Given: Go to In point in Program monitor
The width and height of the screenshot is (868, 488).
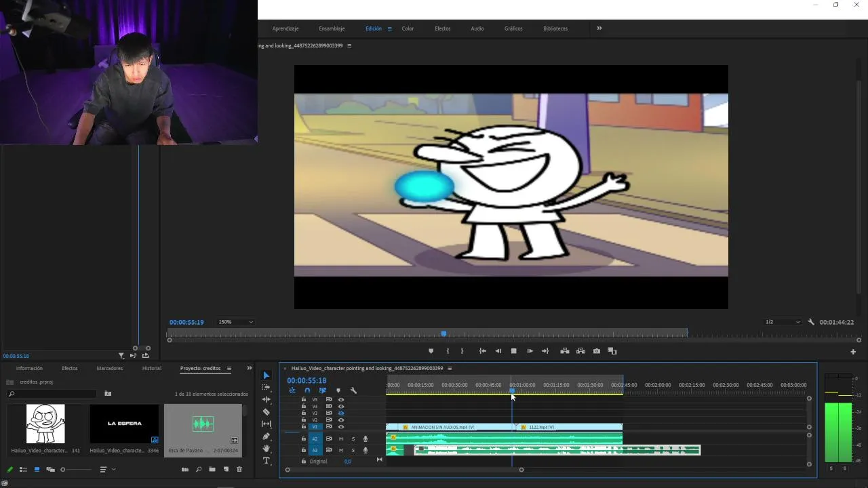Looking at the screenshot, I should [482, 351].
